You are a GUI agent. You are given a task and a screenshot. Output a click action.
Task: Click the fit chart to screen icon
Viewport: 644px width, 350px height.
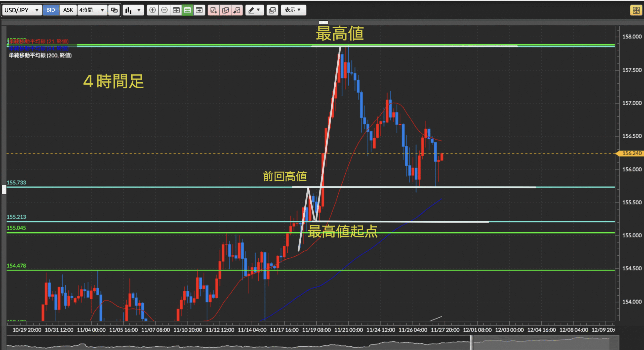[176, 10]
